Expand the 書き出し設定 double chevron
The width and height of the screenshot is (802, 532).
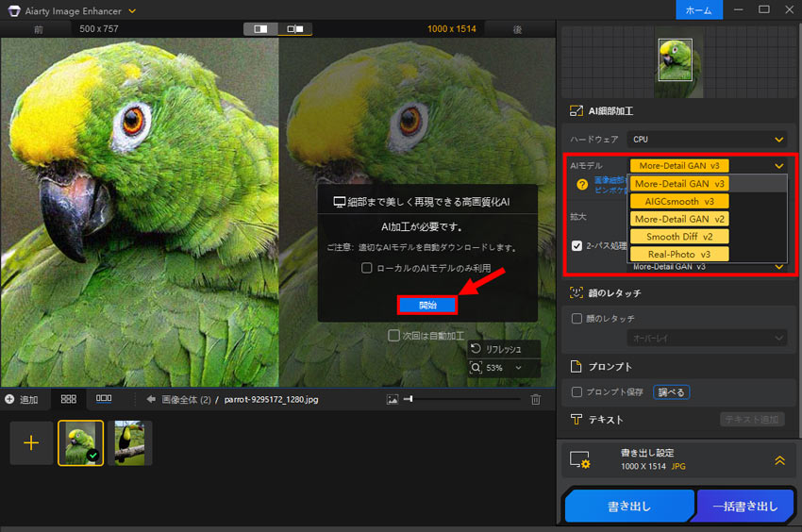[x=779, y=460]
